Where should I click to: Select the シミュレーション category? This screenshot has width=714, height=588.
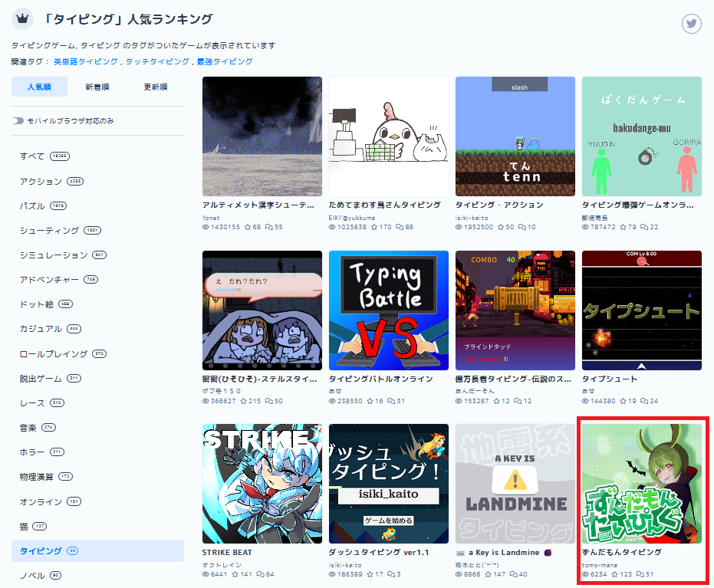97,255
